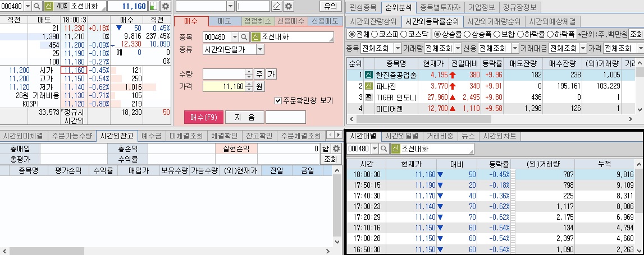644x255 pixels.
Task: Click 시간대별 table vertical scrollbar thumb
Action: 640,192
